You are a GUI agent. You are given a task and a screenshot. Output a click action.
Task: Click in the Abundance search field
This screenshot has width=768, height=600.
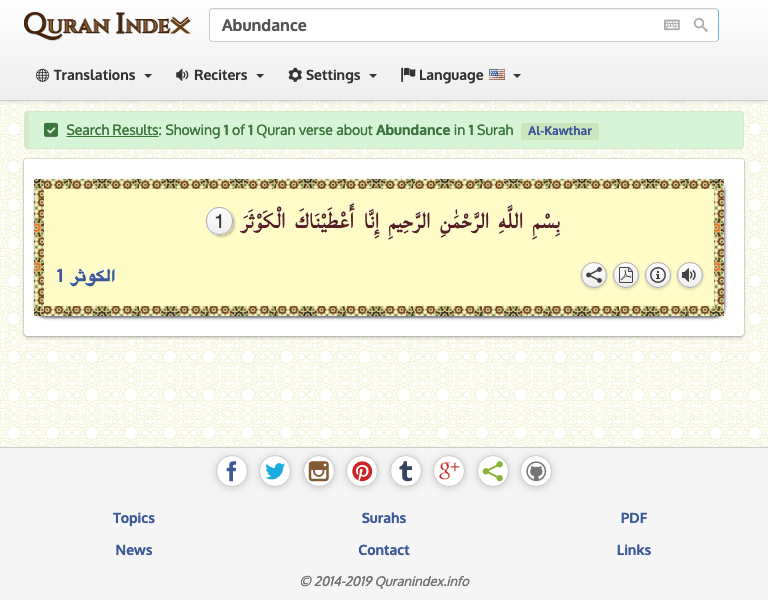[x=430, y=25]
